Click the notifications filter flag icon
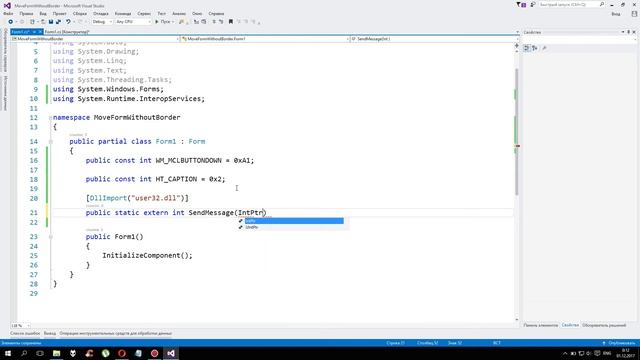The width and height of the screenshot is (640, 360). [521, 4]
